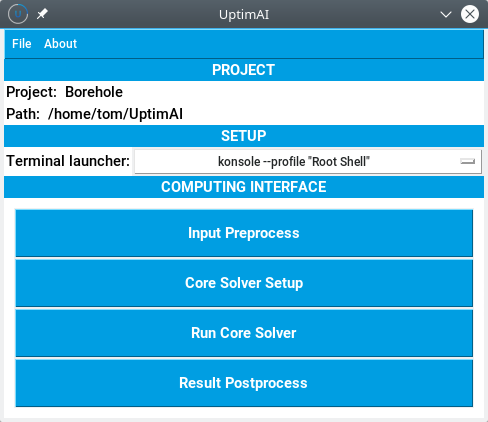Open the Terminal launcher konsole dropdown
The height and width of the screenshot is (422, 488).
click(308, 162)
